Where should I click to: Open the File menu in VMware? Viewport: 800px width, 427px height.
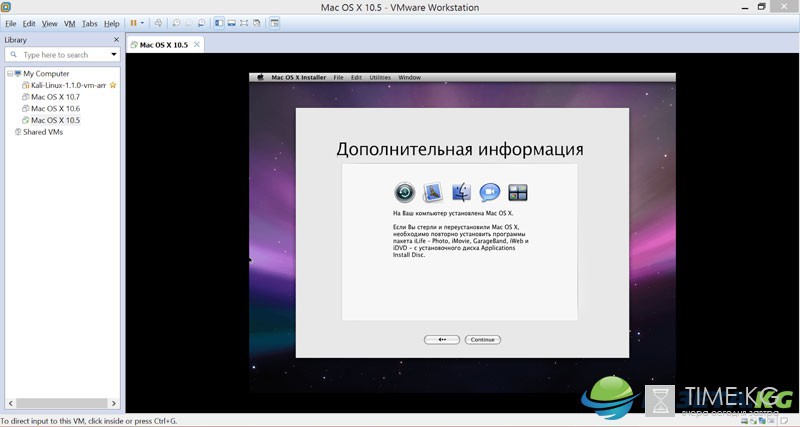tap(11, 23)
